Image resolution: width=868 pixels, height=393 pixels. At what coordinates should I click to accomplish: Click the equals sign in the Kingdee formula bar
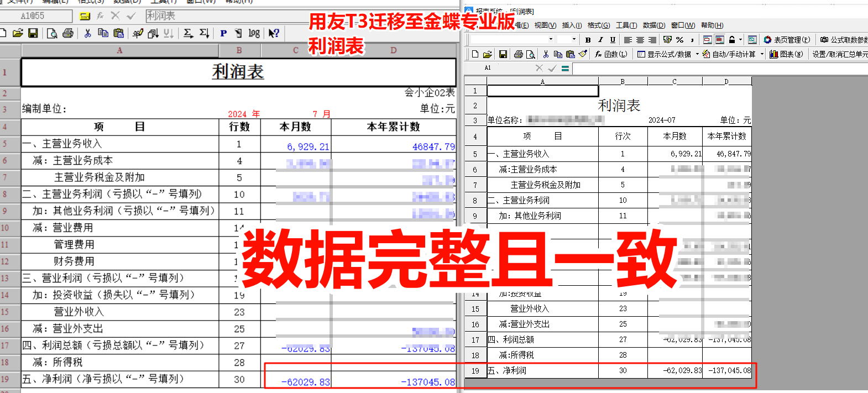click(565, 68)
